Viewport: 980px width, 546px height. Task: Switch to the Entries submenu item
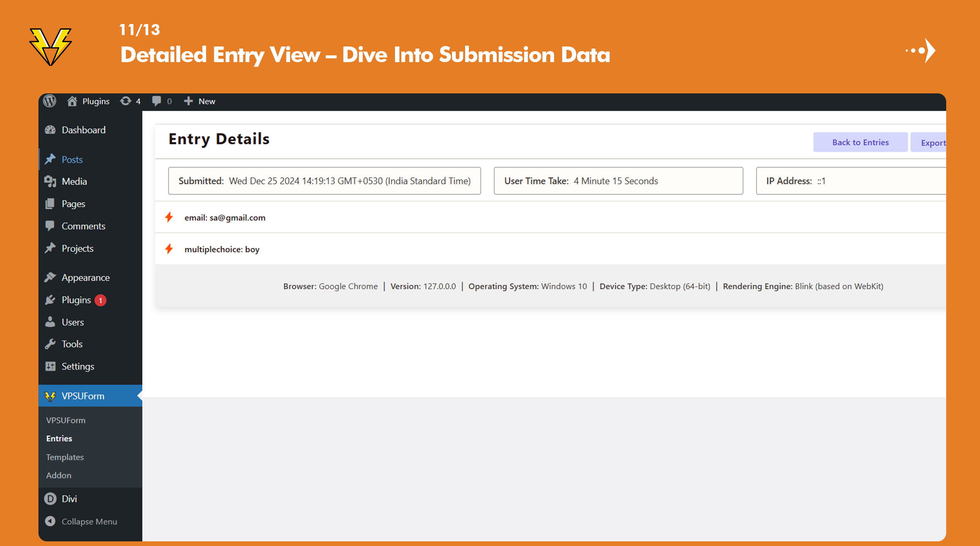point(59,438)
